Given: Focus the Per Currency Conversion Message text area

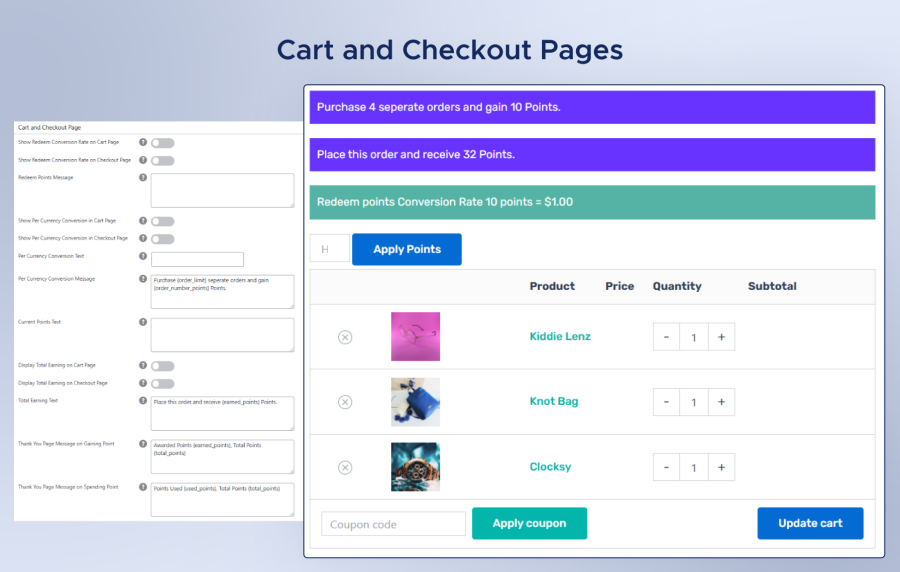Looking at the screenshot, I should pos(222,291).
